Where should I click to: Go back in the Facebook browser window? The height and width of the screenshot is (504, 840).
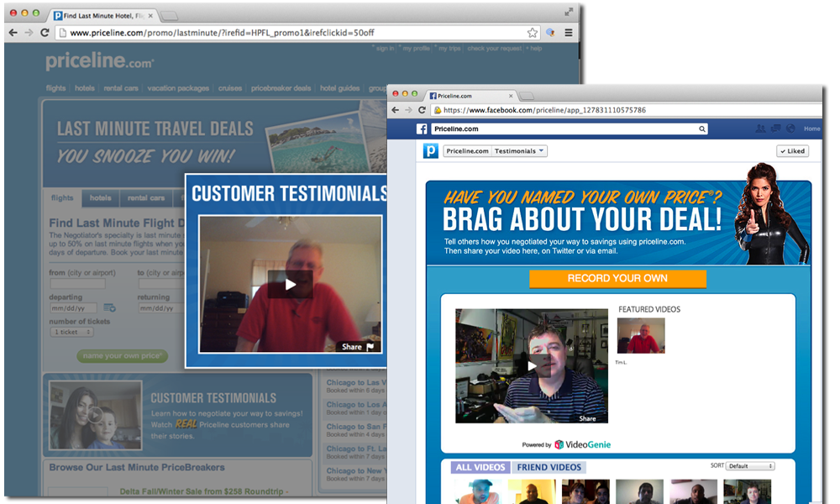tap(396, 110)
